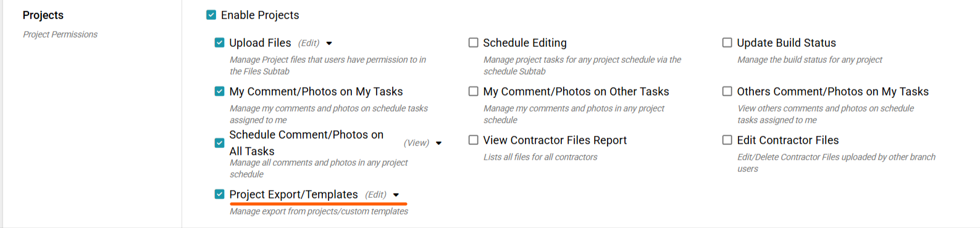Expand the (View) dropdown for Schedule Comment/Photos

tap(439, 143)
